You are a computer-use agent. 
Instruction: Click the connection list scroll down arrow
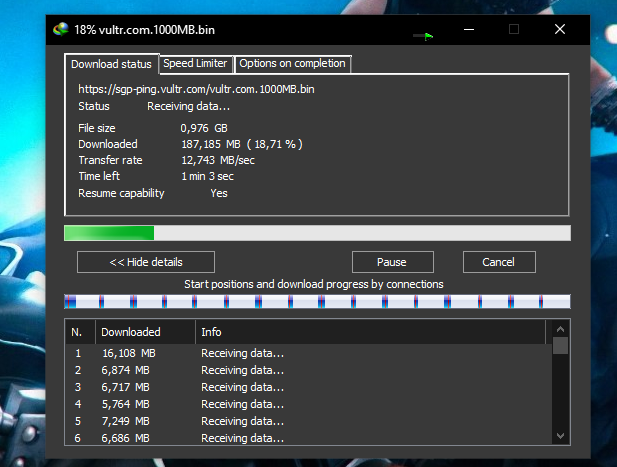click(560, 436)
